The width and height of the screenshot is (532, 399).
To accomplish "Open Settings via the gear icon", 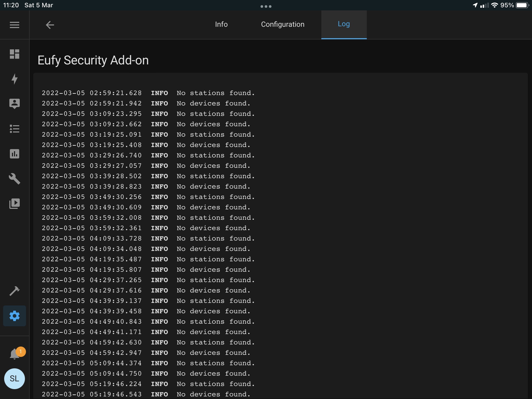I will pos(15,316).
